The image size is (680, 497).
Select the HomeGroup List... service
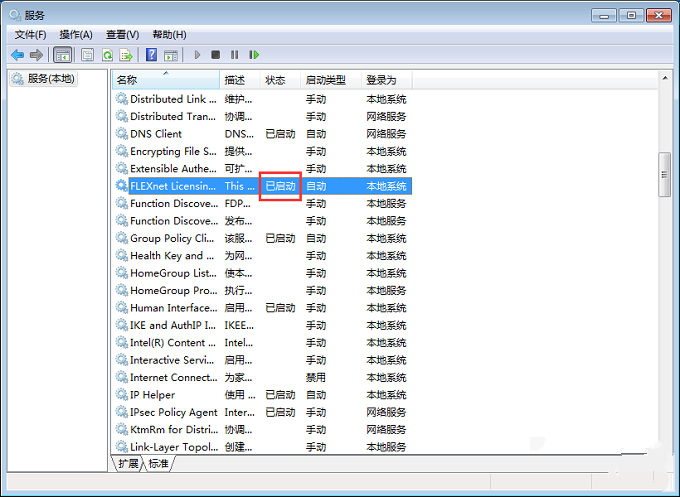[x=262, y=273]
